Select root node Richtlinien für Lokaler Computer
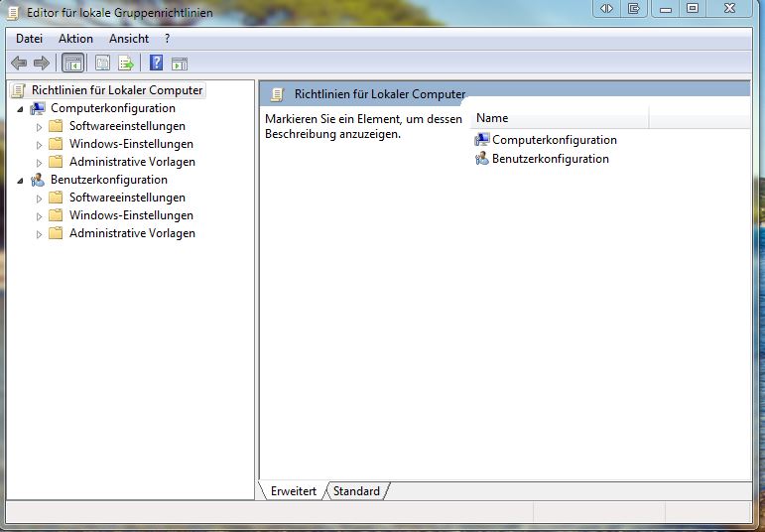This screenshot has width=765, height=532. coord(117,90)
